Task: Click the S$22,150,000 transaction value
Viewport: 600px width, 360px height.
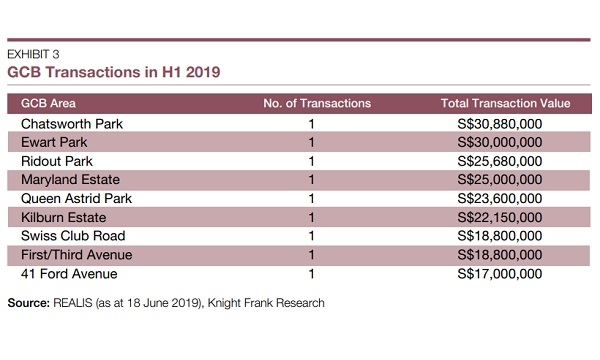Action: point(499,217)
